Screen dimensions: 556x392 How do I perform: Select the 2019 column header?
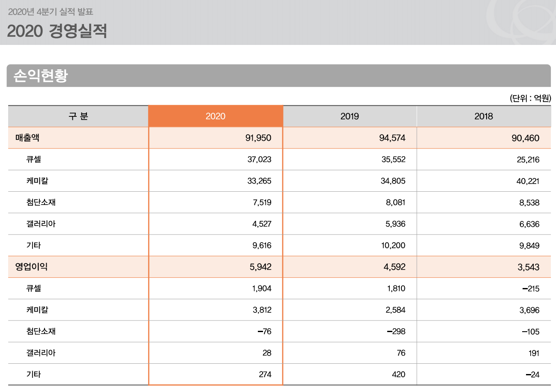(x=350, y=116)
